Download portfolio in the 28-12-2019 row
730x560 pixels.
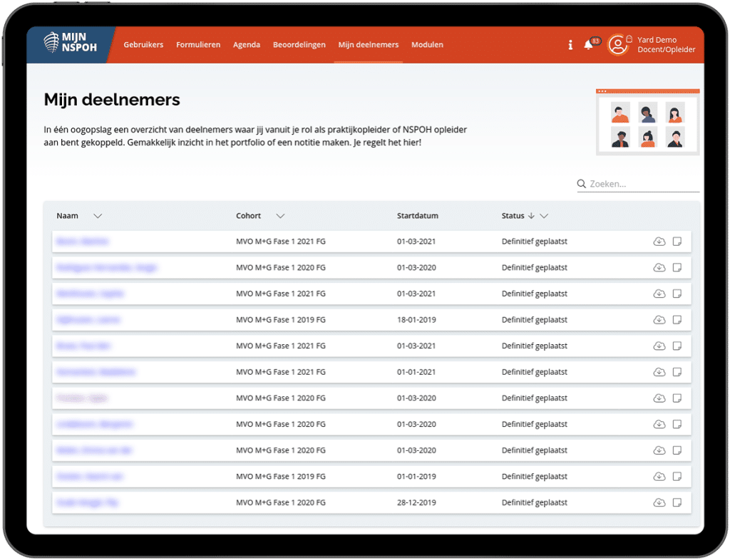click(x=659, y=502)
